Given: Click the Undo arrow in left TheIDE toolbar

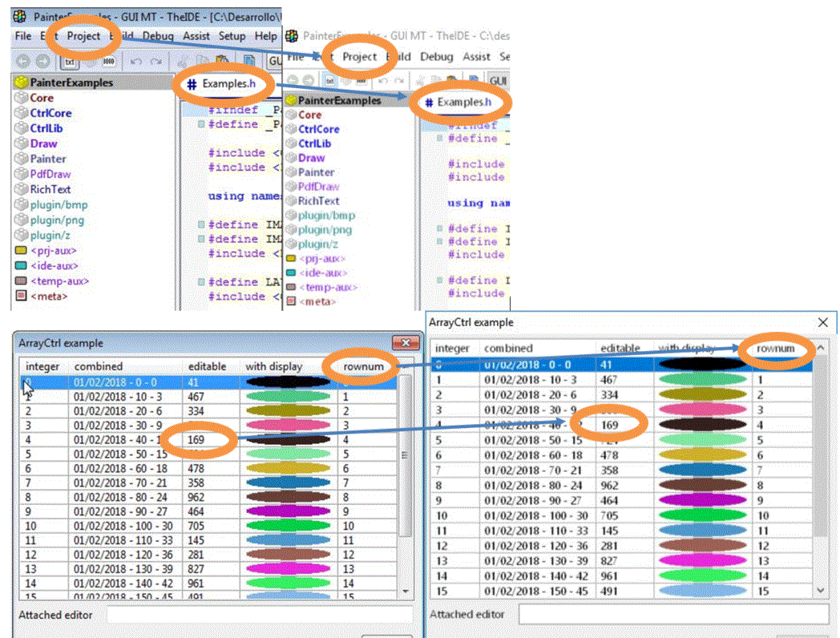Looking at the screenshot, I should coord(137,60).
